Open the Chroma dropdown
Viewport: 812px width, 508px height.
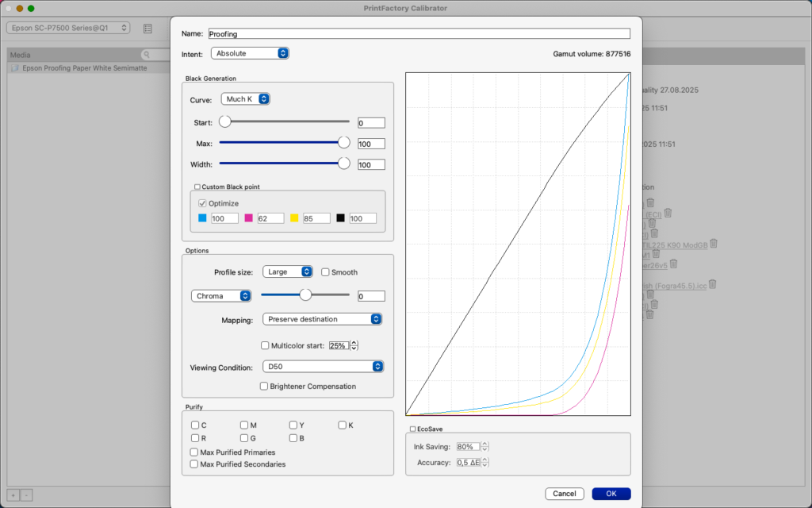[x=221, y=296]
